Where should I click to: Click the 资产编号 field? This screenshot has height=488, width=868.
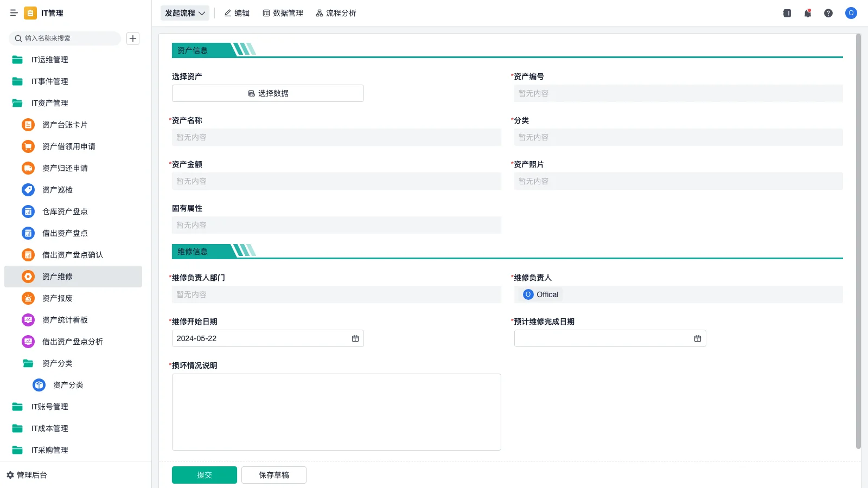pyautogui.click(x=679, y=93)
